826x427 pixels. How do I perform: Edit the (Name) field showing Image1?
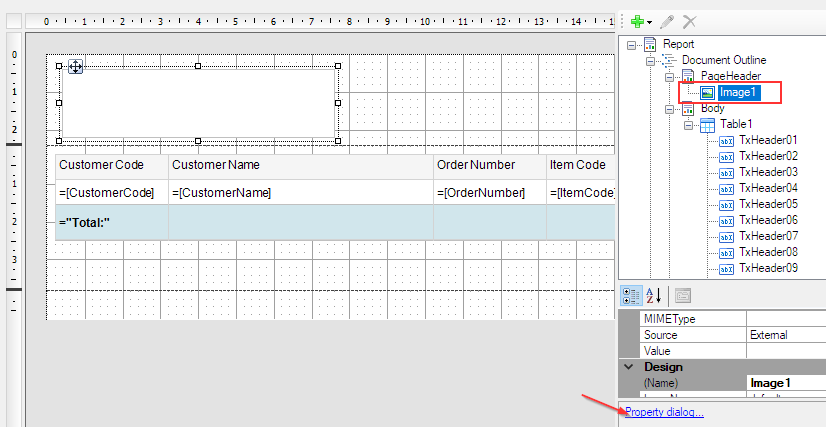pyautogui.click(x=786, y=383)
